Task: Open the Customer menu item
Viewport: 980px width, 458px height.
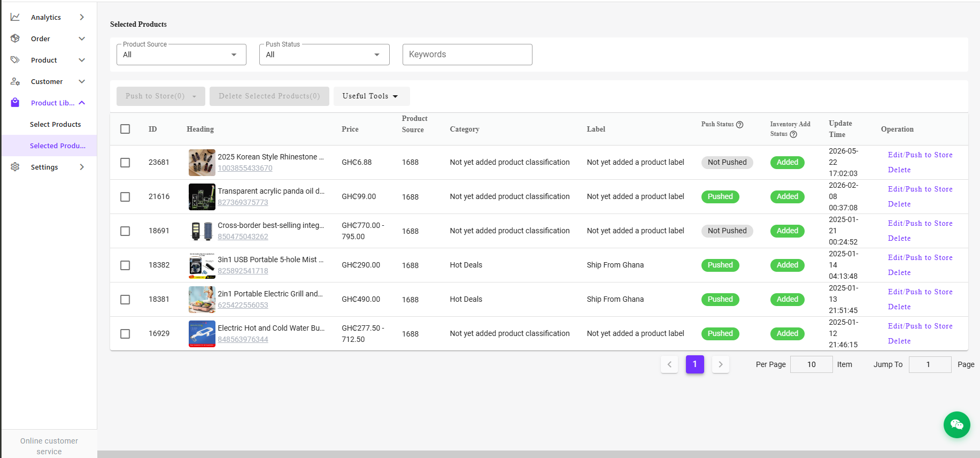Action: (x=49, y=81)
